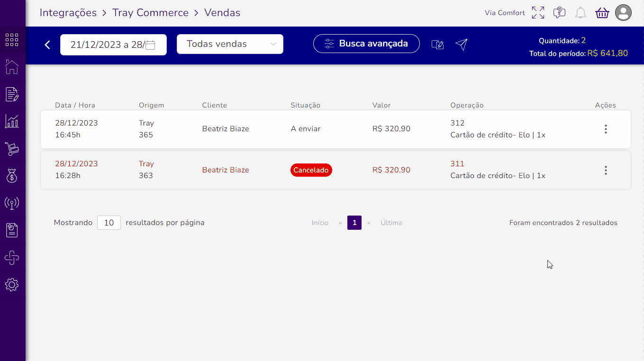644x361 pixels.
Task: Open the integrations cross-shaped icon
Action: (x=12, y=258)
